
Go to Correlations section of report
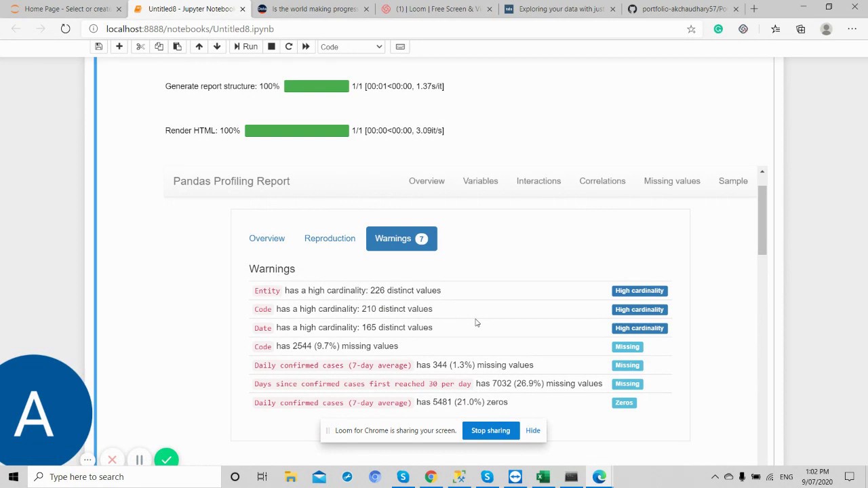pyautogui.click(x=602, y=181)
